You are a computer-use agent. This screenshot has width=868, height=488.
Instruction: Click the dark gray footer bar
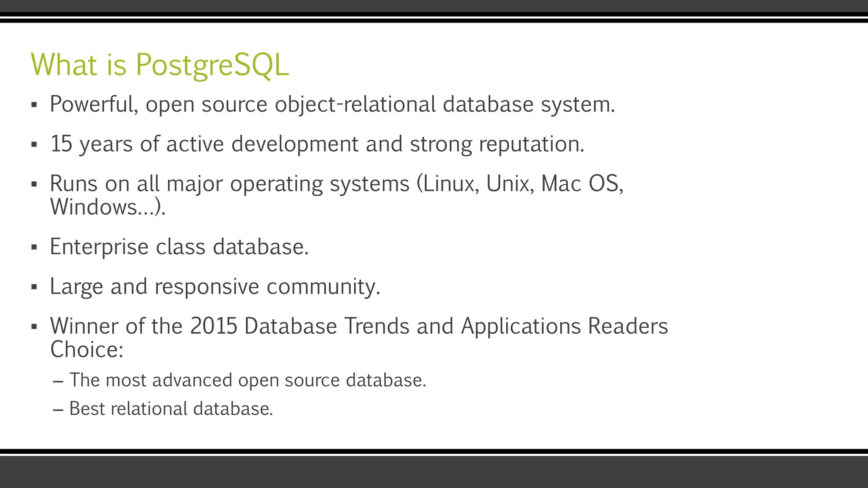tap(434, 472)
